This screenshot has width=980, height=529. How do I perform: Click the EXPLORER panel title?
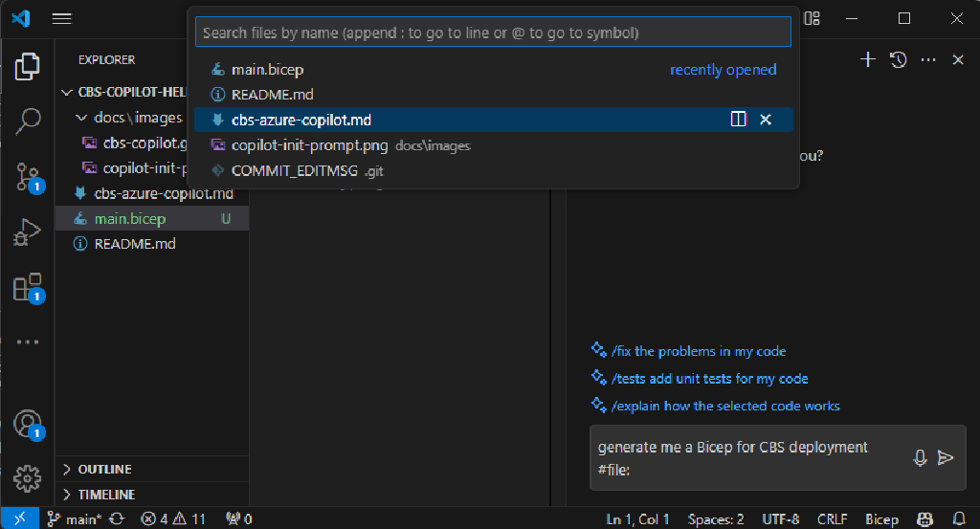pyautogui.click(x=106, y=60)
